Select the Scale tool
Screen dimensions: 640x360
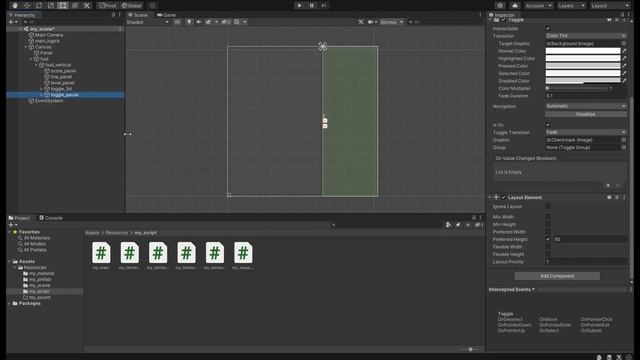pos(51,6)
